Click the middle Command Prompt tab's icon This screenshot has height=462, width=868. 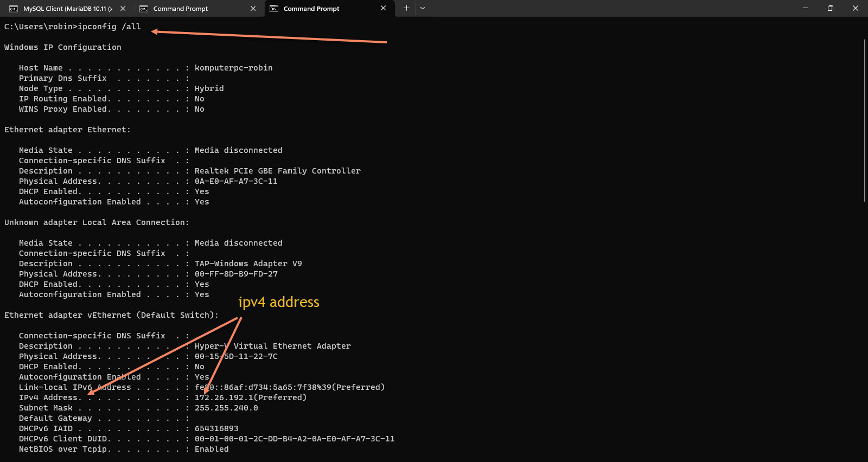click(144, 9)
